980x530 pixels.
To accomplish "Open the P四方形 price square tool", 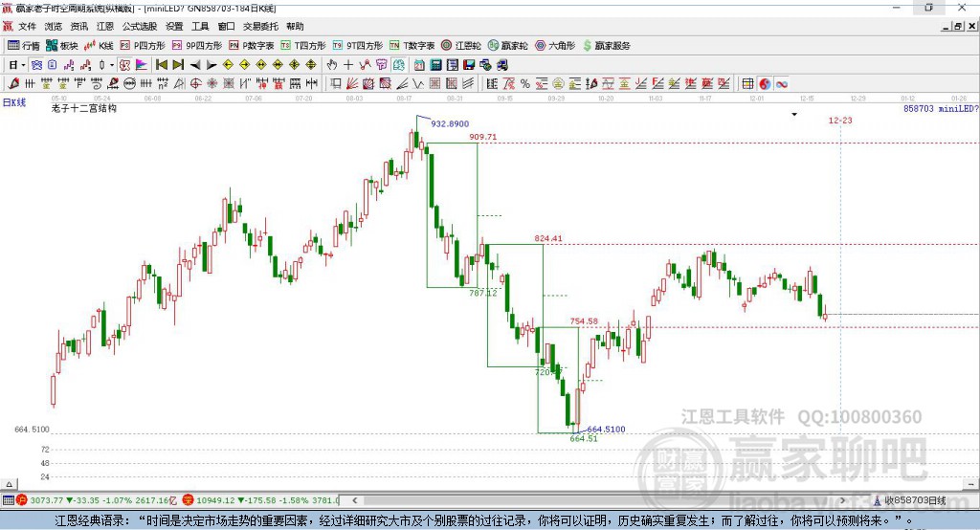I will [143, 46].
